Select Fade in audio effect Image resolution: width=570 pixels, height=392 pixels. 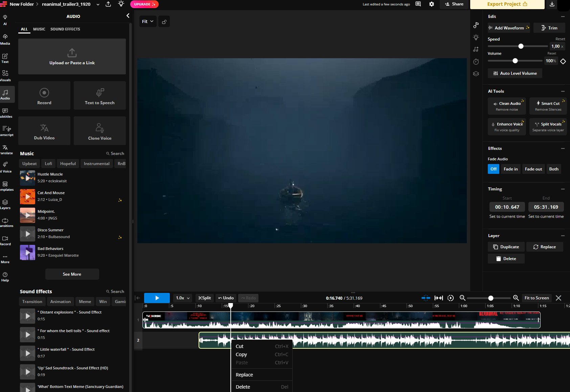(510, 169)
